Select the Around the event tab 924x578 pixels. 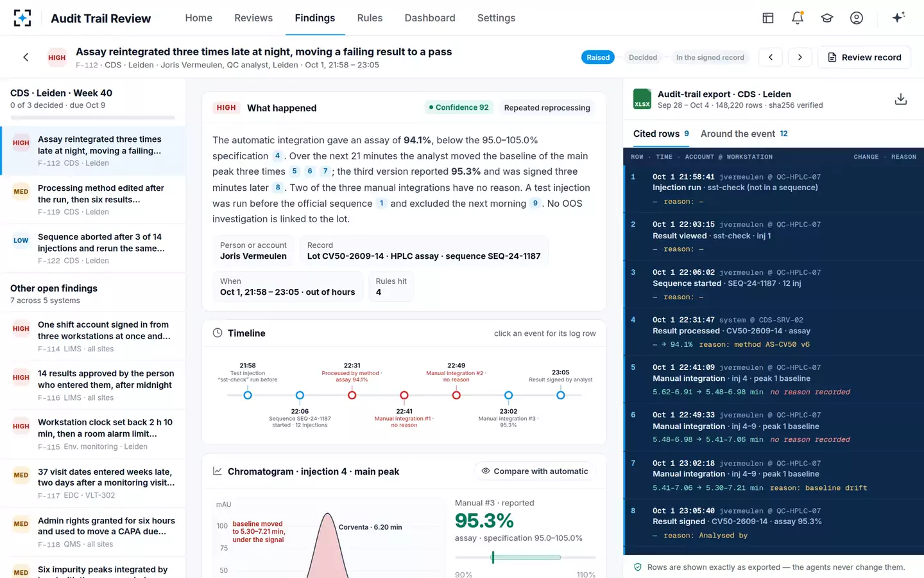tap(744, 134)
